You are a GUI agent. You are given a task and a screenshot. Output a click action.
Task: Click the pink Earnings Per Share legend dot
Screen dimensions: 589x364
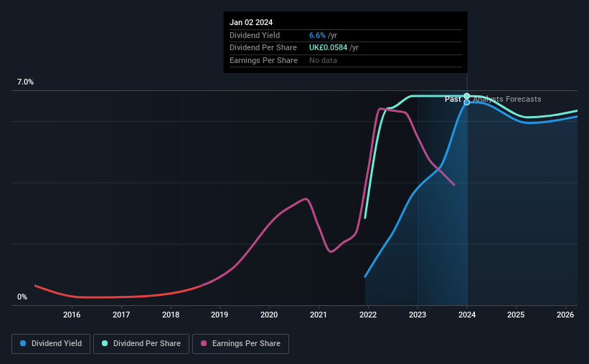(204, 343)
